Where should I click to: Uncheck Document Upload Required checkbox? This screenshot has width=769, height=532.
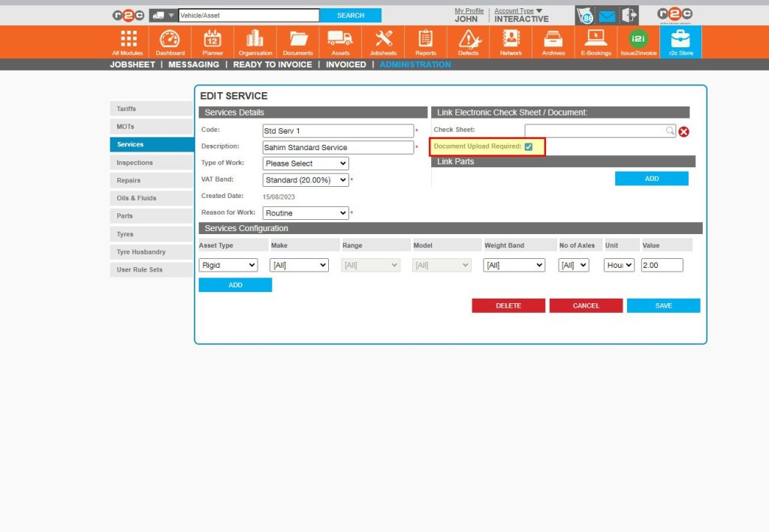[x=528, y=146]
